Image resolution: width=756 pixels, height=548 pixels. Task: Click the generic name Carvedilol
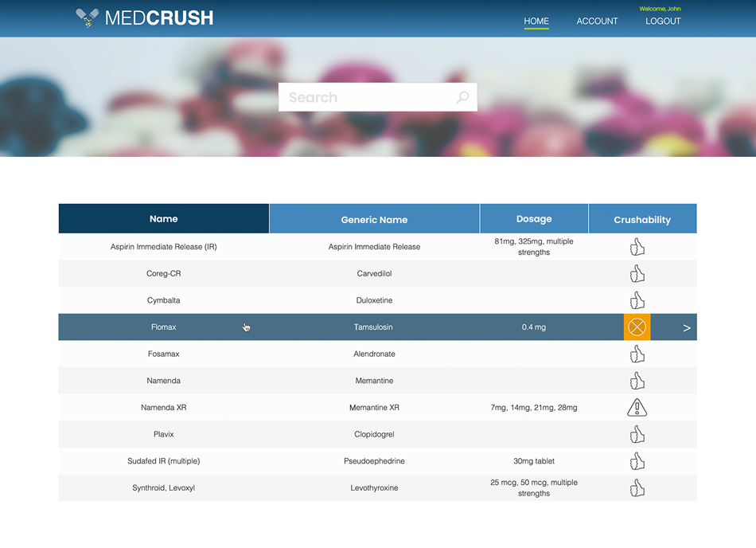point(374,273)
